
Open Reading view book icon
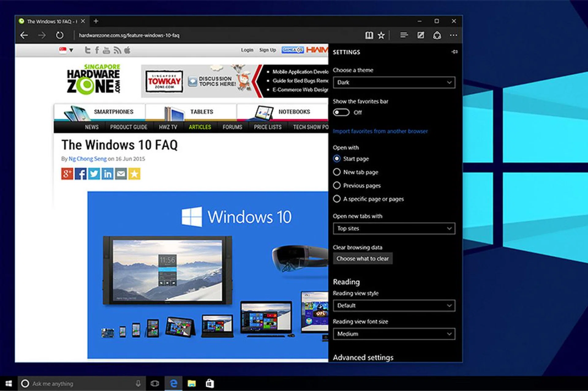(369, 35)
